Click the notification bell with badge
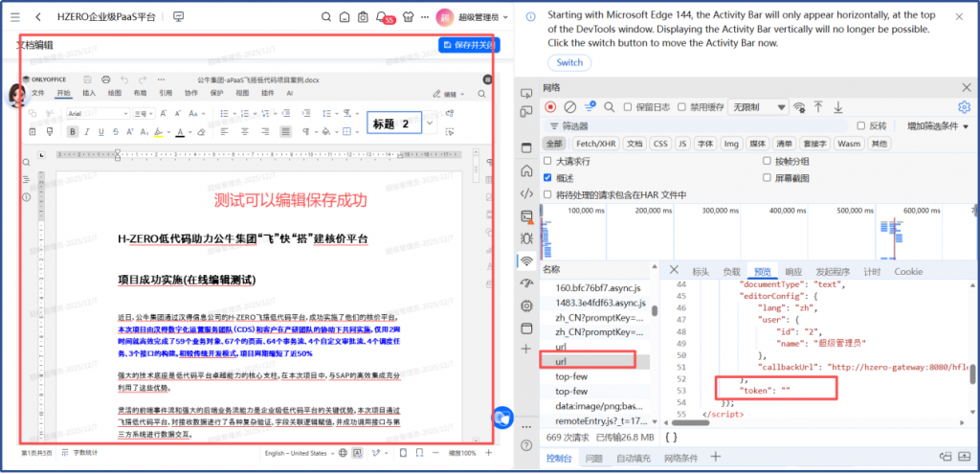The image size is (980, 474). [x=383, y=17]
